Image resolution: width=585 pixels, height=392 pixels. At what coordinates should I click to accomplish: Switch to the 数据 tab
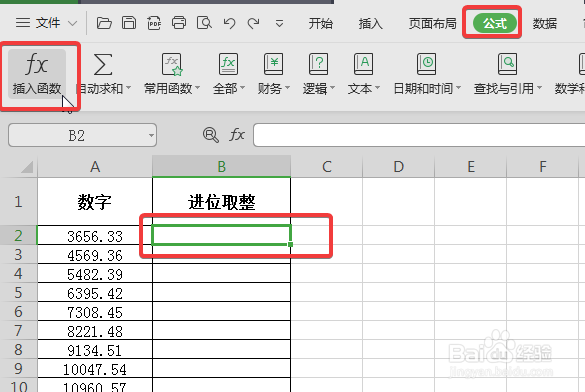click(545, 23)
